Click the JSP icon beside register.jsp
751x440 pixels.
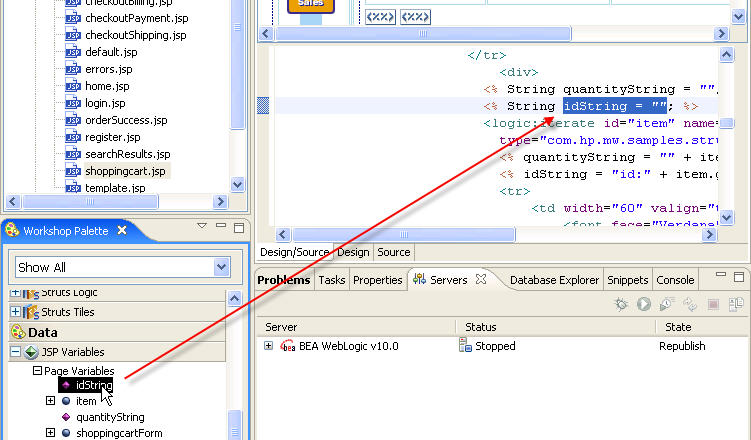tap(73, 137)
